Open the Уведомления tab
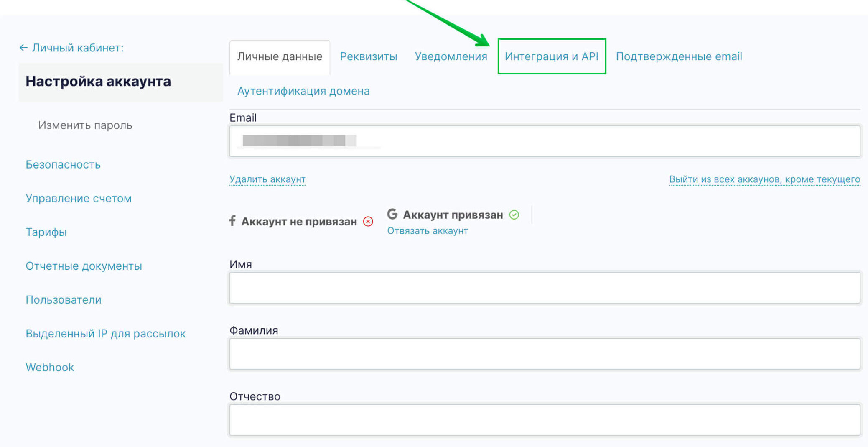Viewport: 868px width, 447px height. click(x=451, y=56)
